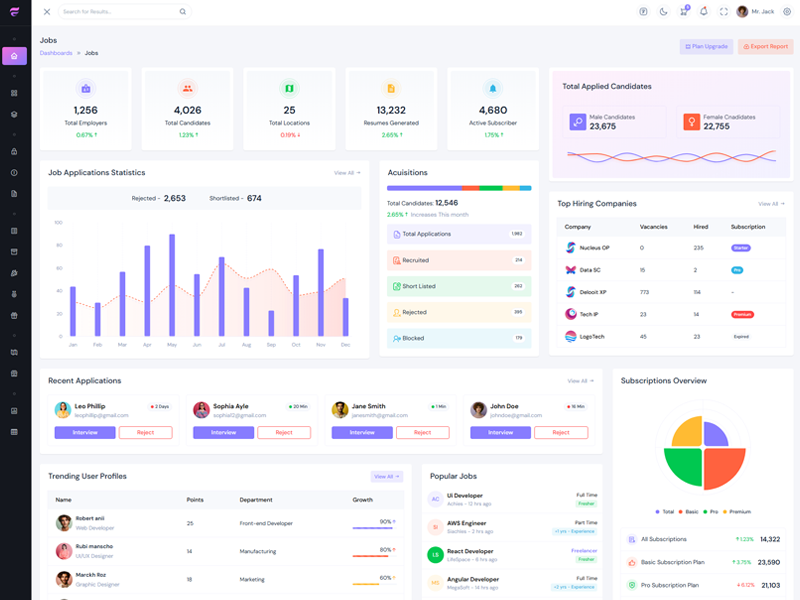Toggle dark mode with the moon icon
Image resolution: width=800 pixels, height=600 pixels.
click(664, 12)
